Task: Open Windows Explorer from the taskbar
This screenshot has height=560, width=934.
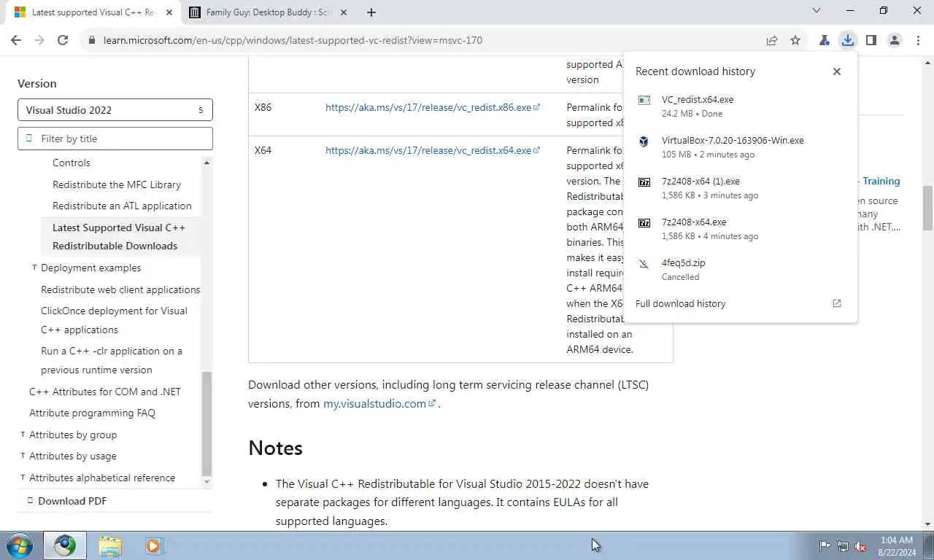Action: [110, 545]
